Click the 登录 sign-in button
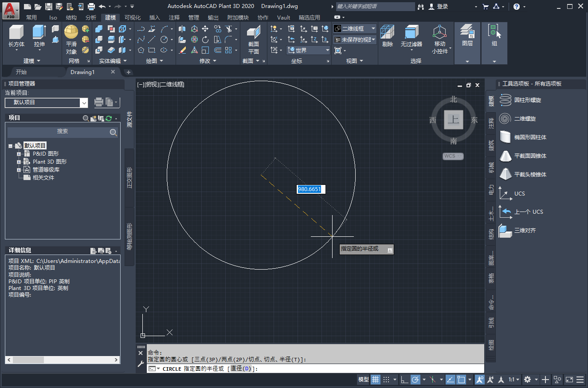The height and width of the screenshot is (388, 588). click(442, 6)
